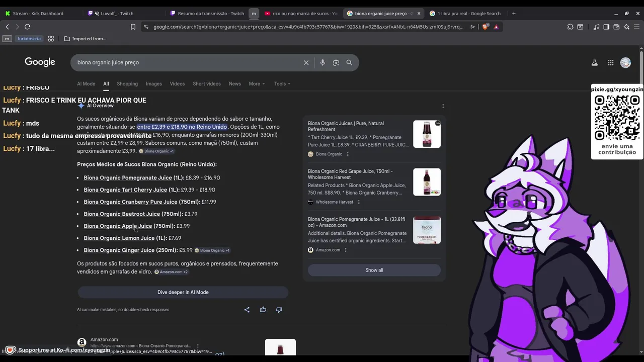Viewport: 644px width, 362px height.
Task: Click the address bar URL
Action: click(x=308, y=27)
